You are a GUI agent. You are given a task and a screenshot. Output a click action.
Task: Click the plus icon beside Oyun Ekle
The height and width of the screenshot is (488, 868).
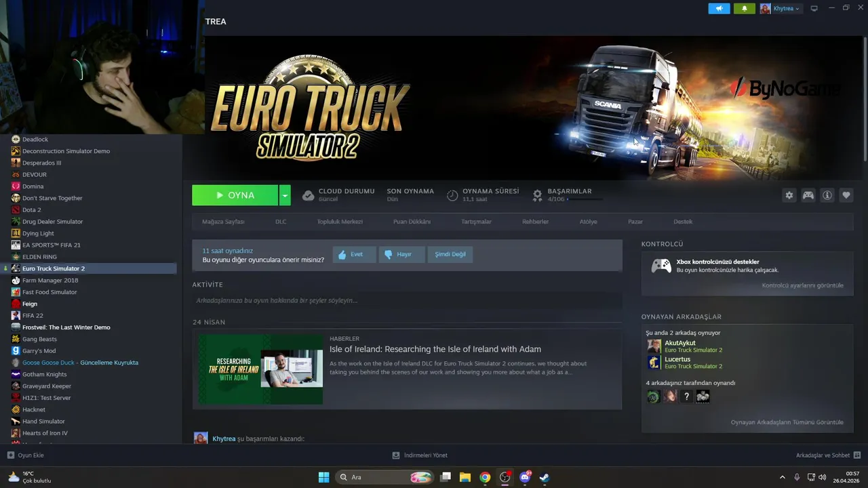click(x=11, y=455)
